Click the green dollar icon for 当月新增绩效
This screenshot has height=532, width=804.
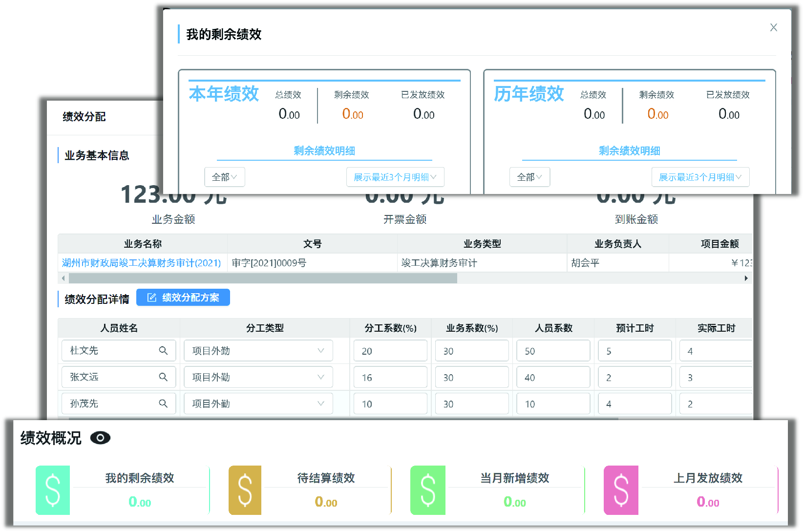click(428, 490)
